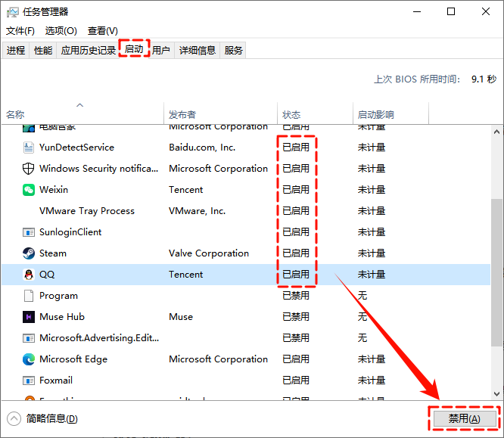Viewport: 504px width, 438px height.
Task: Click the blank Program file icon
Action: [28, 296]
